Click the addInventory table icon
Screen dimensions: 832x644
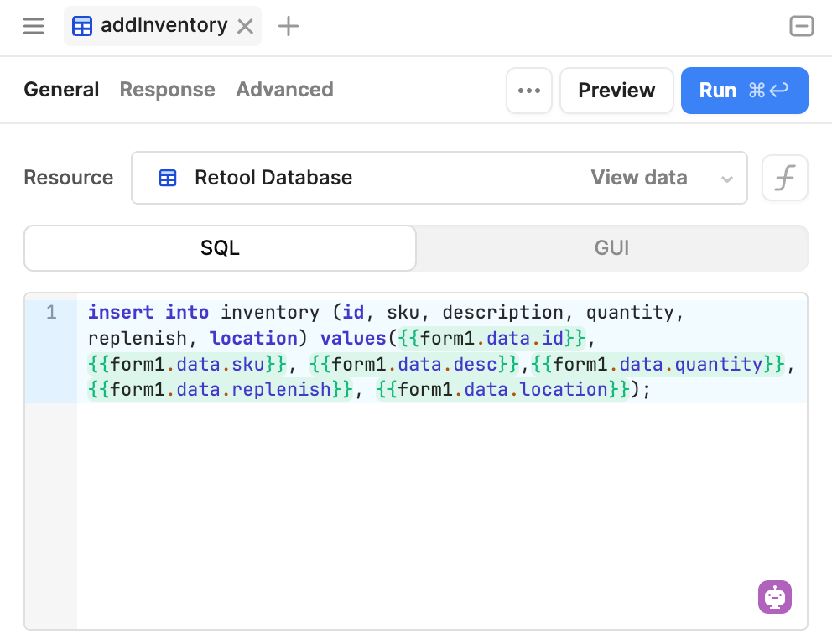[x=82, y=26]
